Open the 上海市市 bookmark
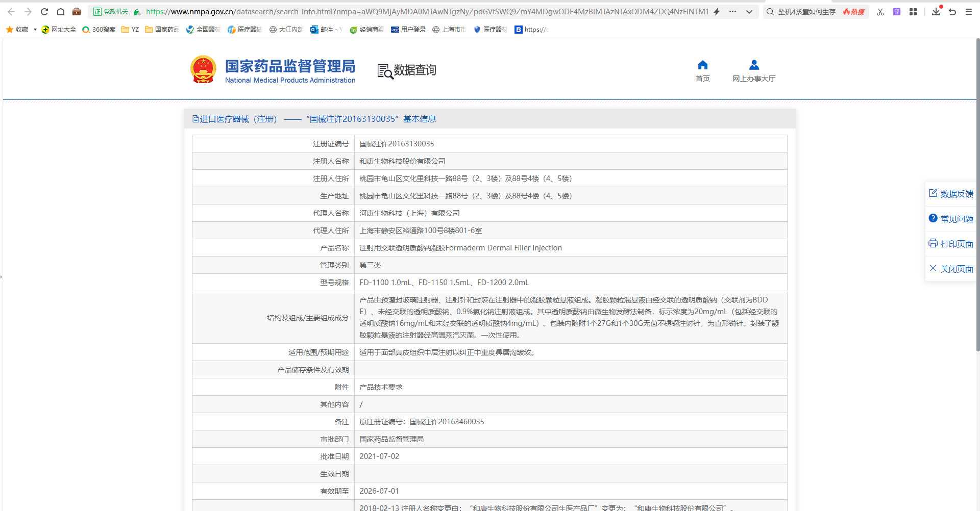The height and width of the screenshot is (511, 980). (449, 30)
